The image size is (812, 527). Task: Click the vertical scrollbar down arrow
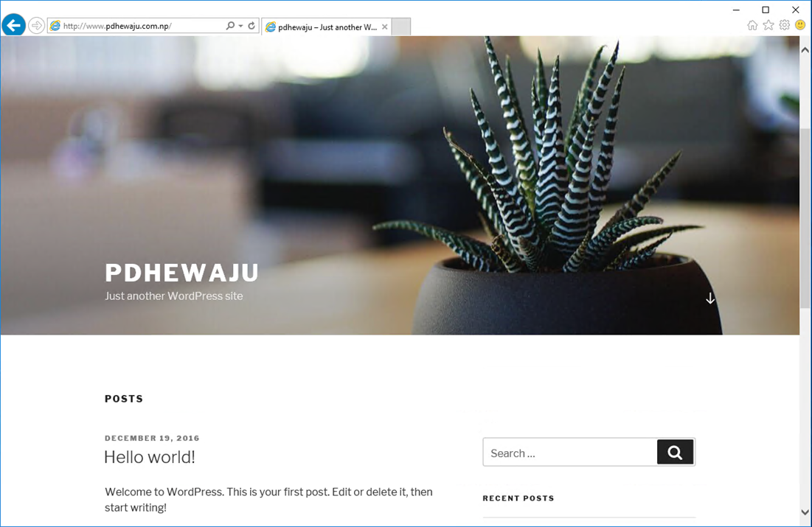tap(805, 512)
